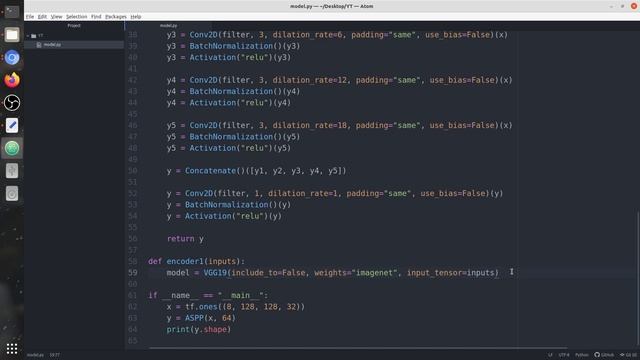
Task: Click the YT folder icon in tree
Action: click(x=33, y=36)
